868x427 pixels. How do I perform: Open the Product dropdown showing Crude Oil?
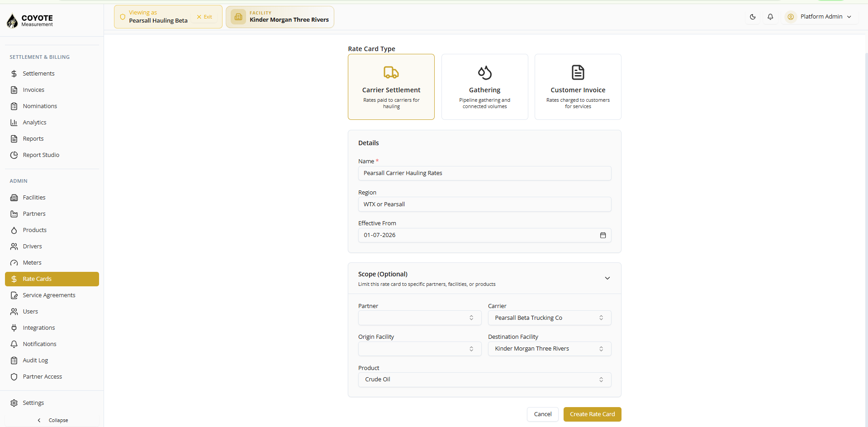click(x=485, y=380)
